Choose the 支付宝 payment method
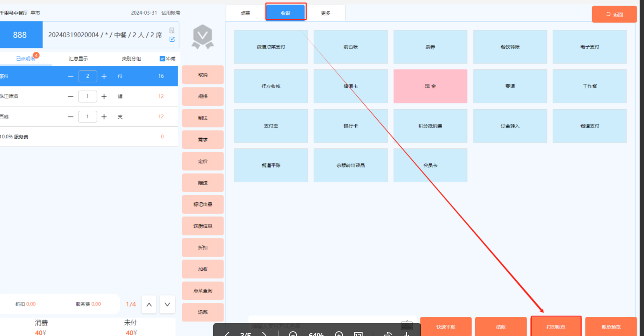644x336 pixels. tap(271, 126)
